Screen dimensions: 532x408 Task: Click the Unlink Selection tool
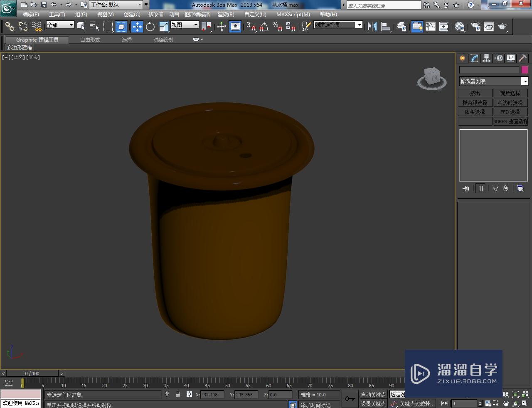23,27
